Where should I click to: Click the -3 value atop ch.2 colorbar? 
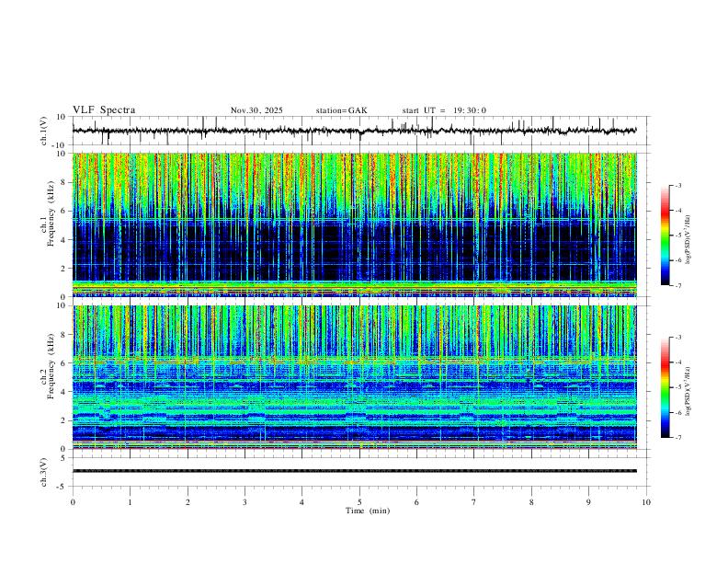677,338
